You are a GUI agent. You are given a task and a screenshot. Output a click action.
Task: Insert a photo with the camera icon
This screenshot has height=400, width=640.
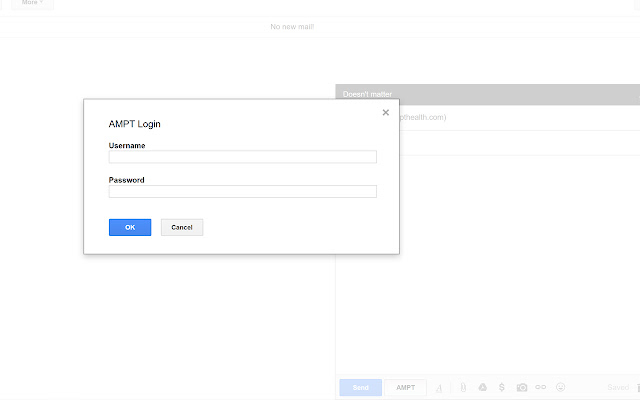pos(522,387)
